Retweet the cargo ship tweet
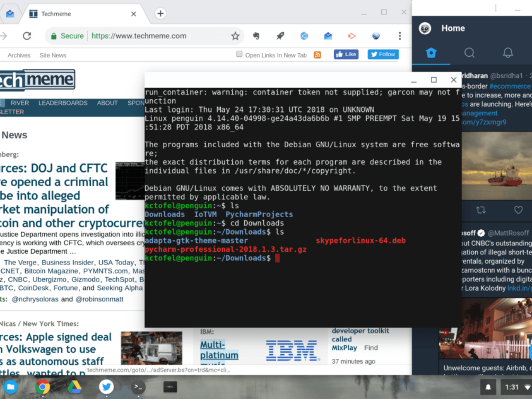 point(481,209)
